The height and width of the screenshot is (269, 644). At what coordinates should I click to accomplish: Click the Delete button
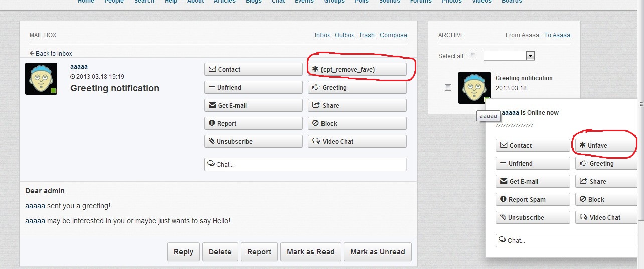click(220, 252)
